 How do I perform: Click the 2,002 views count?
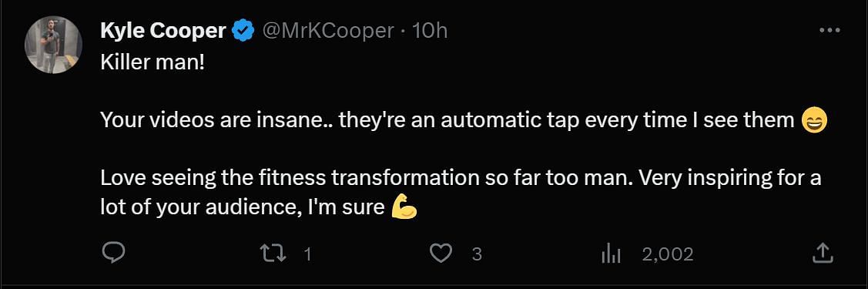(667, 254)
